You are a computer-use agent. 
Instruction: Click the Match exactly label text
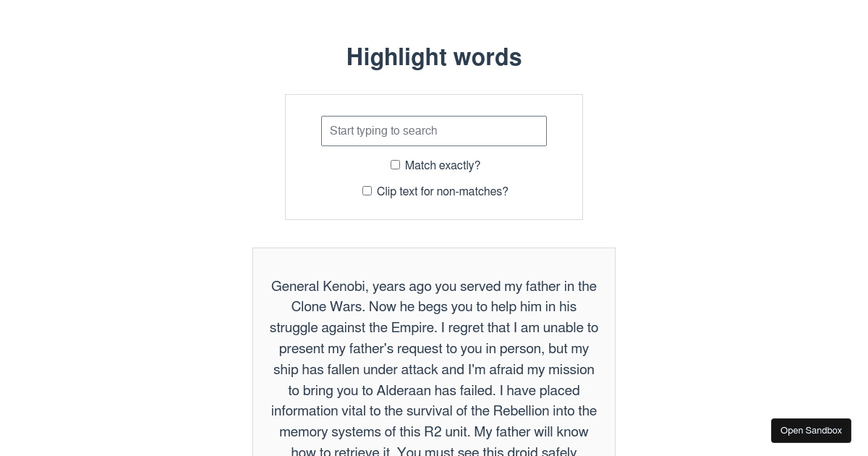pyautogui.click(x=443, y=165)
